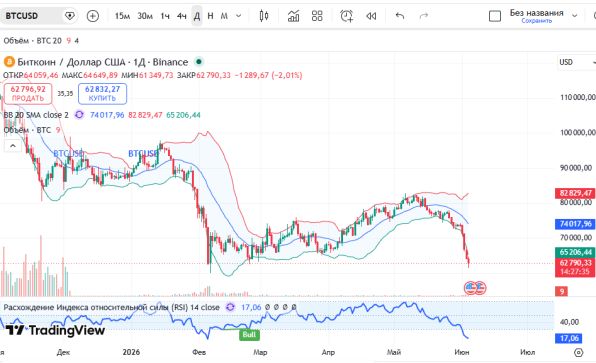Select the М monthly timeframe
Viewport: 596px width, 363px height.
tap(224, 16)
